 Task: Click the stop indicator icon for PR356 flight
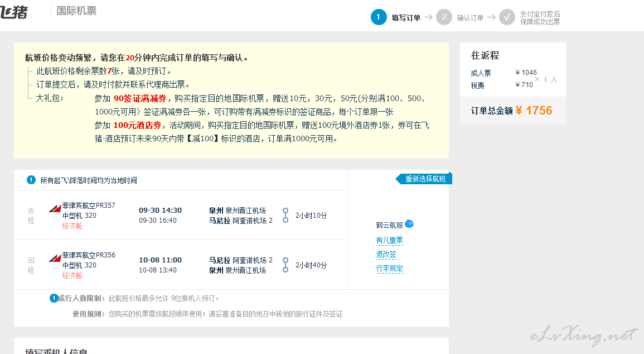(x=285, y=265)
